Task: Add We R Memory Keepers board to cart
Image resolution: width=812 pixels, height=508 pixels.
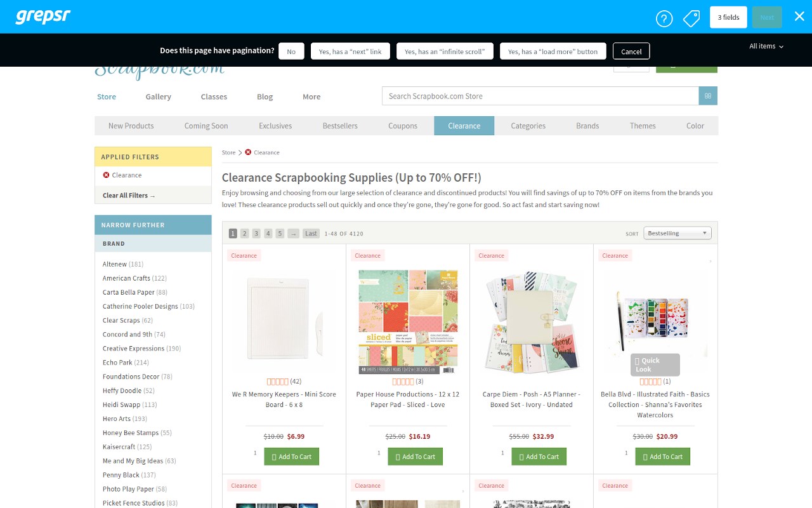Action: [292, 457]
